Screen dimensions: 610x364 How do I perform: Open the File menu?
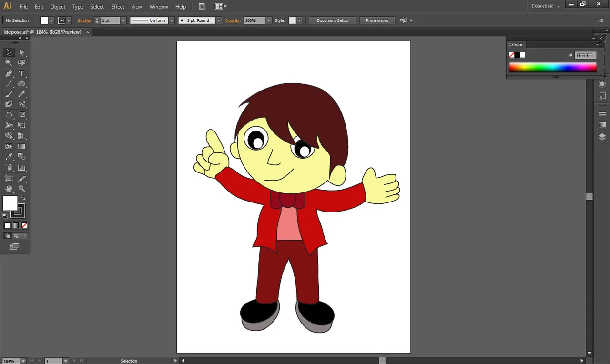pos(24,7)
